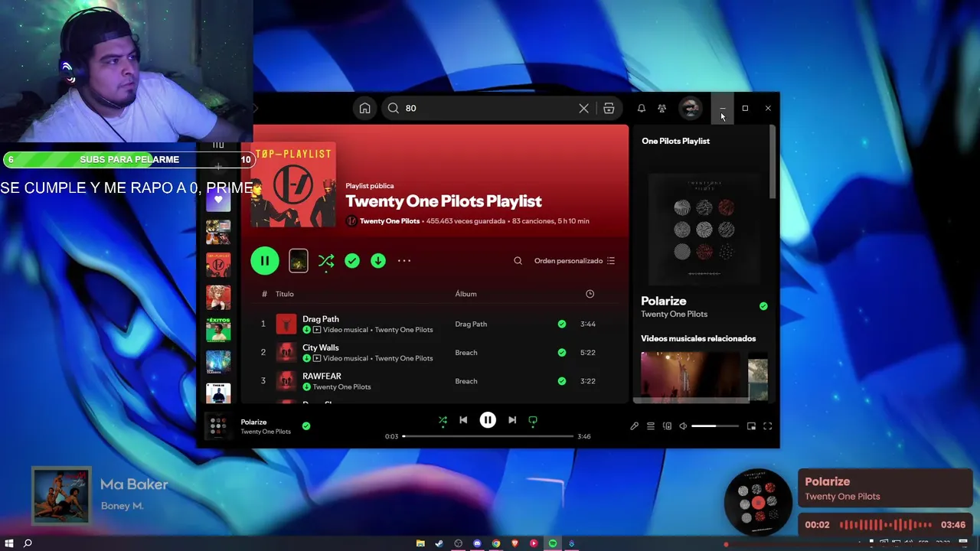Sort tracks by the Álbum column

click(465, 294)
